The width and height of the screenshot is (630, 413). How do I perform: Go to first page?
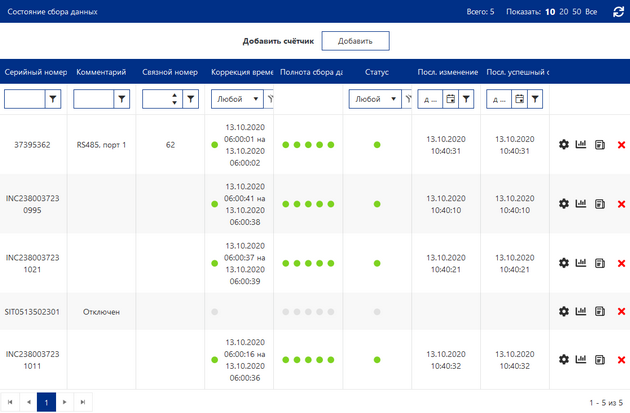click(10, 402)
